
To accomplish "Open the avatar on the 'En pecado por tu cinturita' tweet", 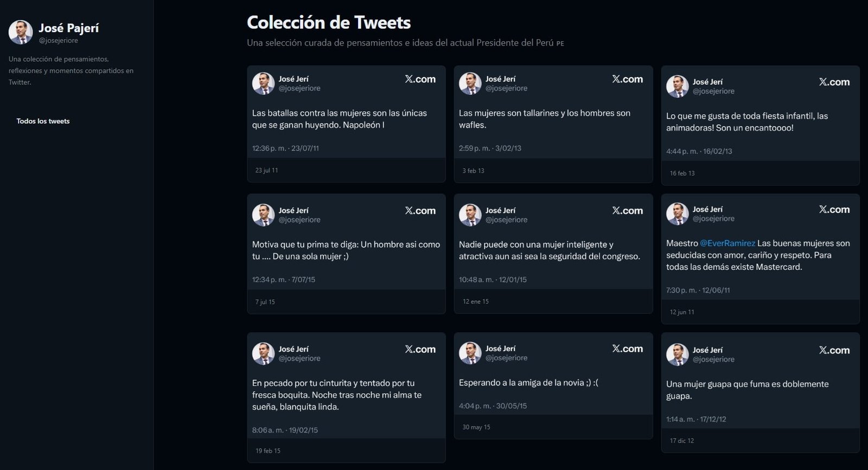I will 264,353.
